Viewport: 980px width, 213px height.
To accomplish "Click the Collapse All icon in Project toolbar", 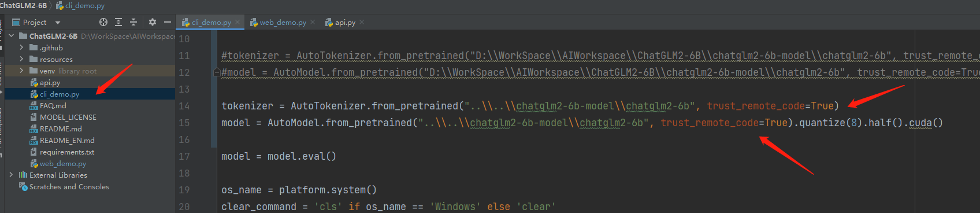I will [133, 22].
